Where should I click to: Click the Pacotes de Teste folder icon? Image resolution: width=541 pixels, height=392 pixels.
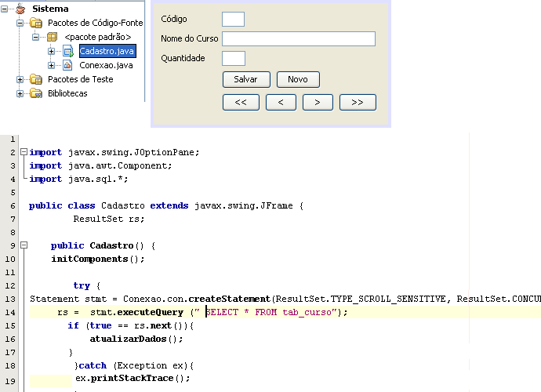36,79
